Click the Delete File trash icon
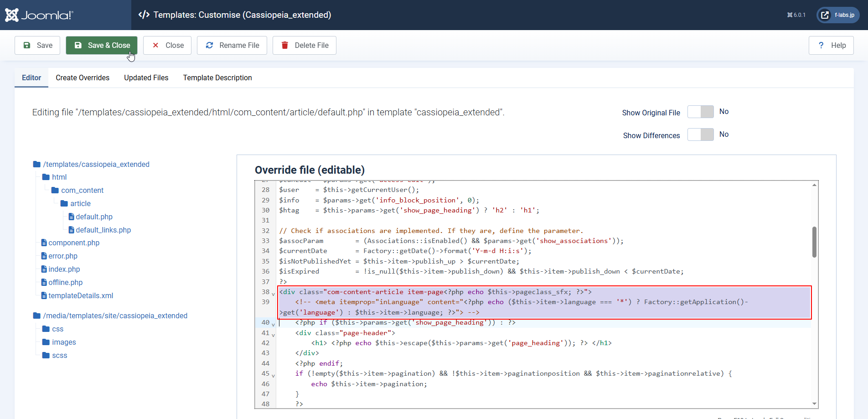 coord(285,45)
